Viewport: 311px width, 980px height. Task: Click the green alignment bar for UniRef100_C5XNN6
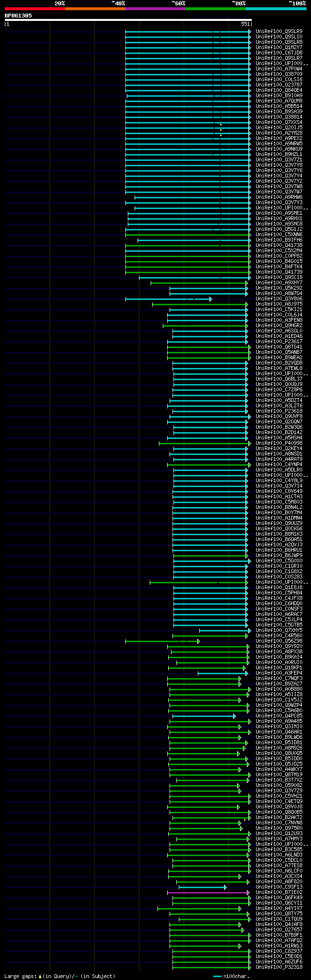click(x=188, y=235)
